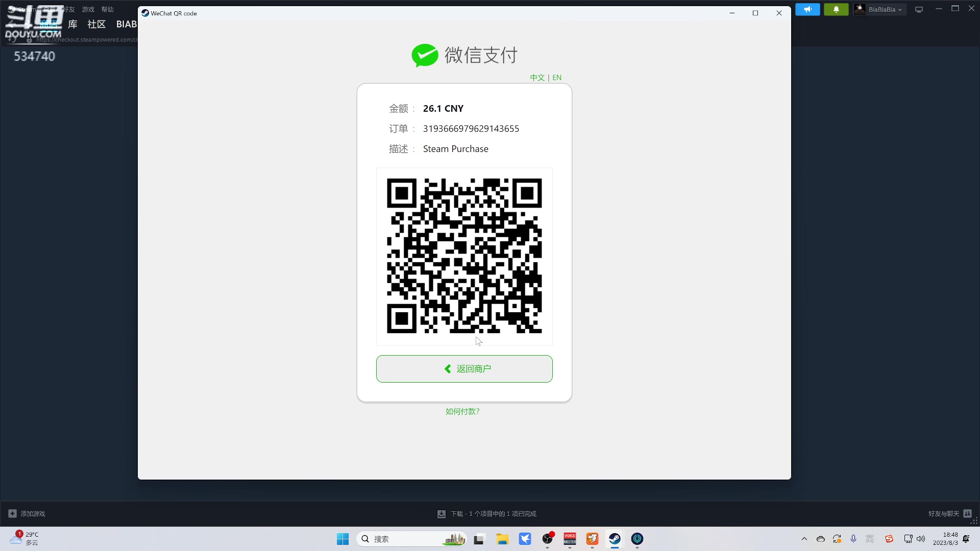
Task: Open the blue bird app on taskbar
Action: (525, 539)
